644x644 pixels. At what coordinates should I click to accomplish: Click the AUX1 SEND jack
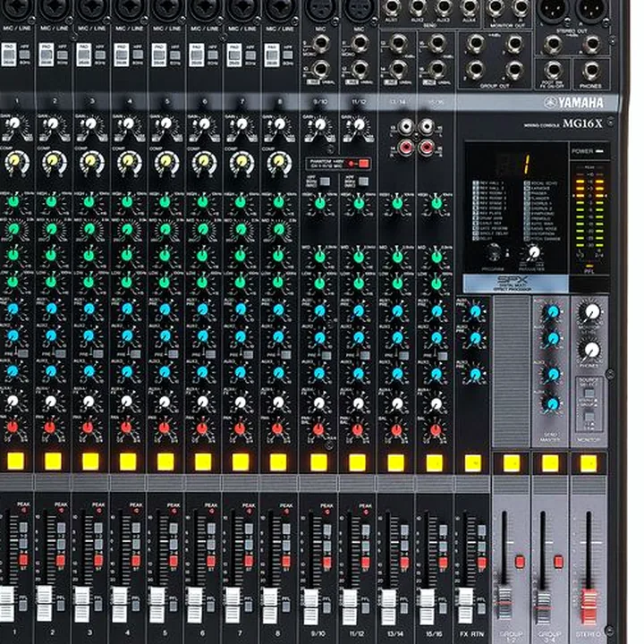391,7
